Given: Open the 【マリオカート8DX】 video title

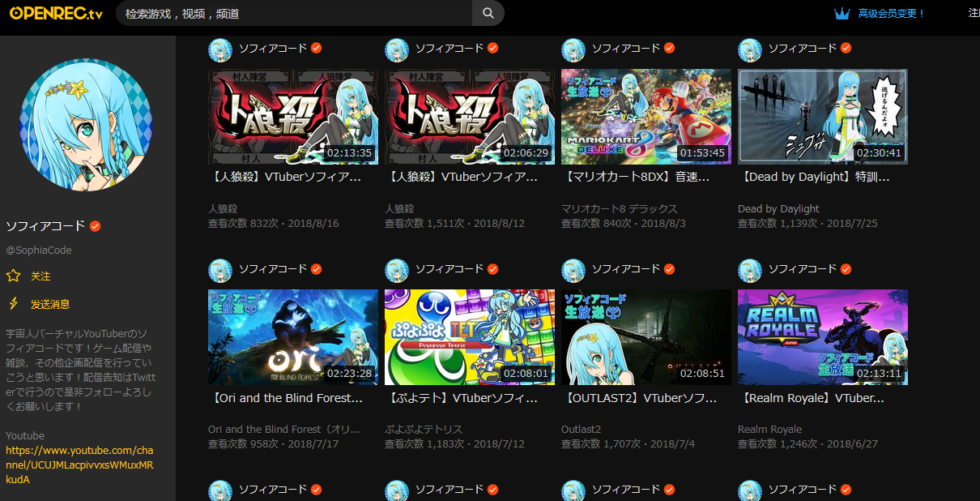Looking at the screenshot, I should point(636,176).
